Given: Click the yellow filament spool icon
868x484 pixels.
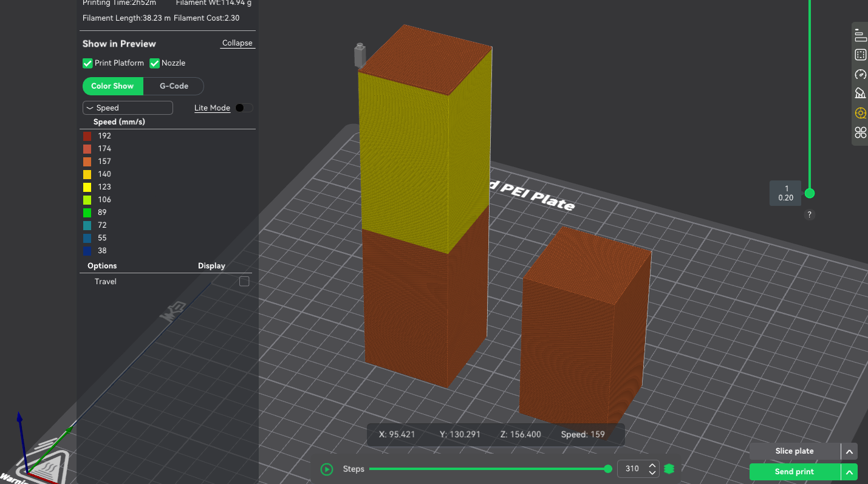Looking at the screenshot, I should [860, 113].
